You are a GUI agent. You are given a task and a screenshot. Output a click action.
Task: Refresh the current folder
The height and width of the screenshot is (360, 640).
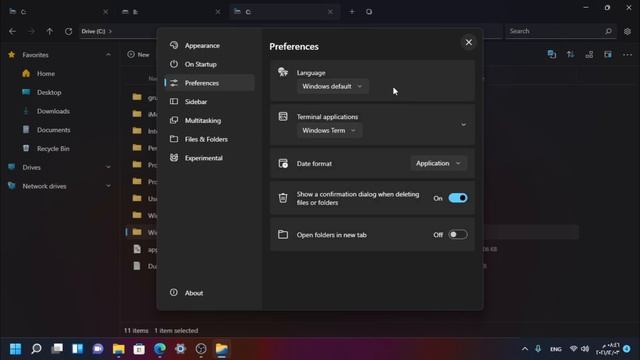68,31
